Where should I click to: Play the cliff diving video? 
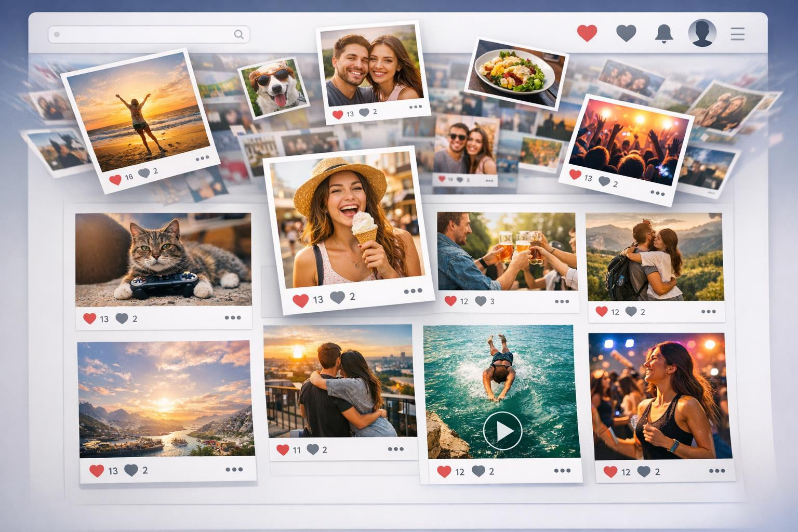tap(502, 431)
